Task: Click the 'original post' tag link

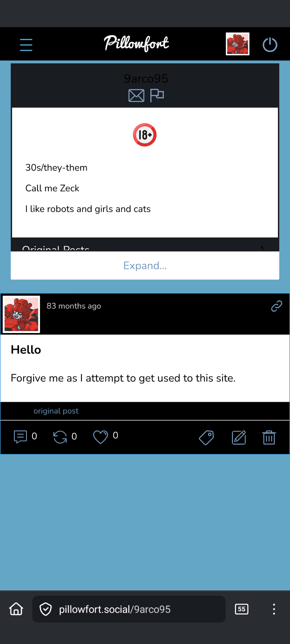Action: point(56,411)
